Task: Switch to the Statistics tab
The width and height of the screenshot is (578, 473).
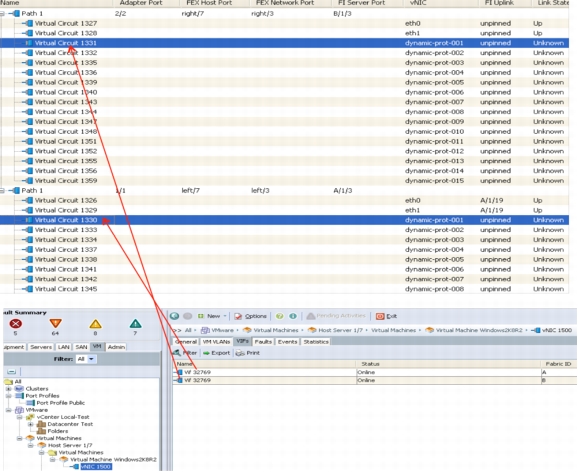Action: pos(316,342)
